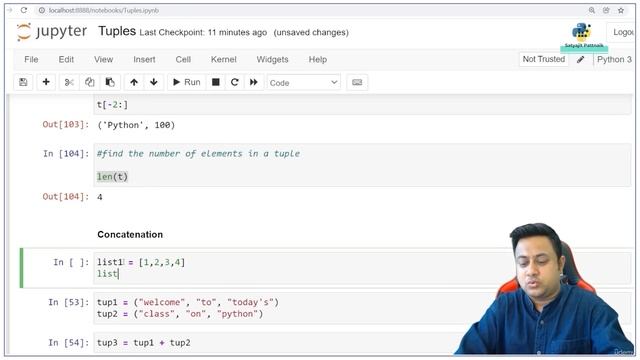Click the share icon in address bar
Image resolution: width=640 pixels, height=360 pixels.
tap(606, 10)
